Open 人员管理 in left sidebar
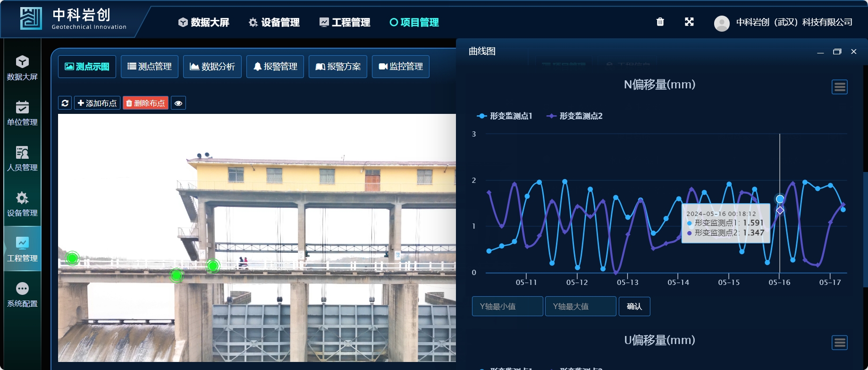Screen dimensions: 868x370 click(x=22, y=159)
